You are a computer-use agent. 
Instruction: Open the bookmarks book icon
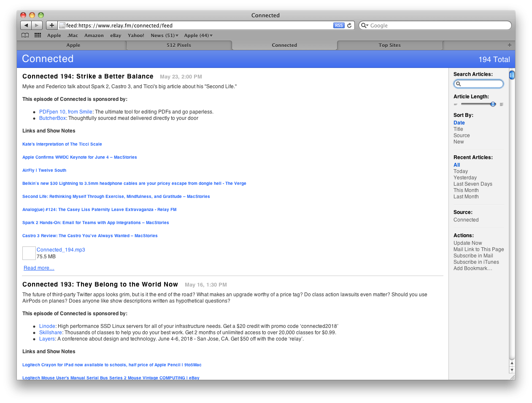tap(25, 35)
